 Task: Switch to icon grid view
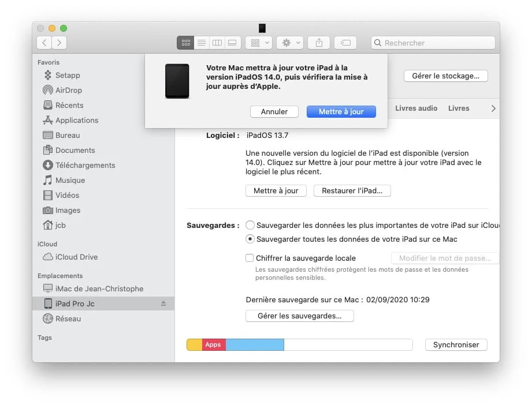pos(185,43)
